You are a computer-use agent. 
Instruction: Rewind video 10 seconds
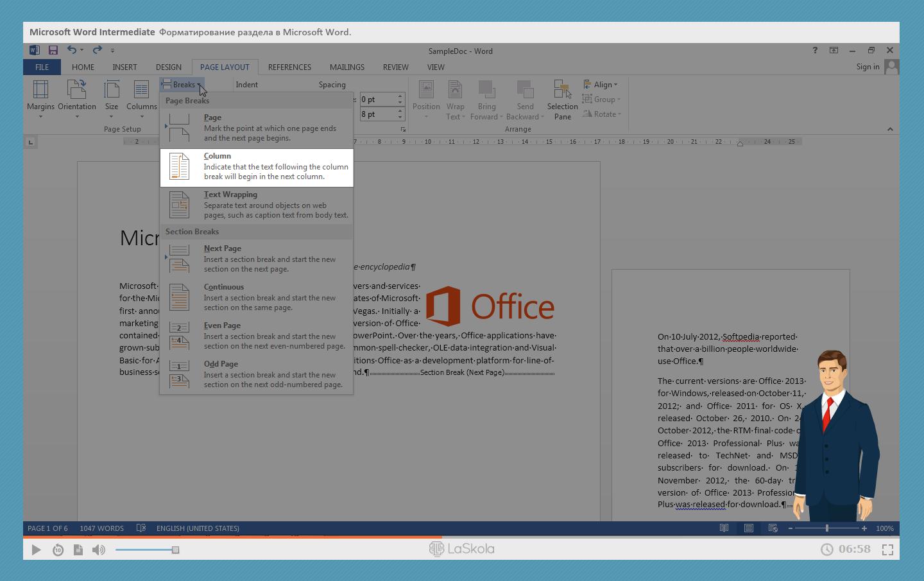pyautogui.click(x=58, y=550)
